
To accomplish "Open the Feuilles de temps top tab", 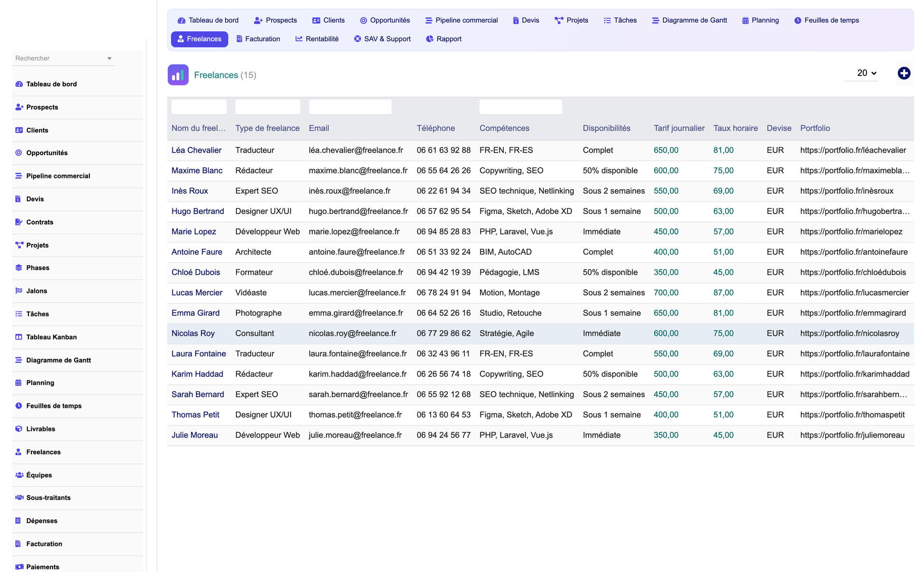I will pyautogui.click(x=827, y=20).
